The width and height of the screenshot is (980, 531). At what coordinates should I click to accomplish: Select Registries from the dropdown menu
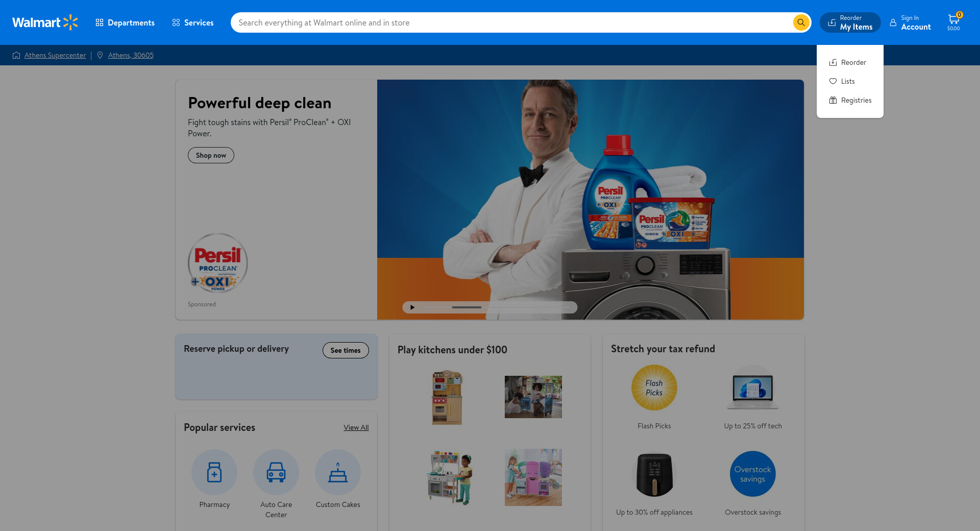tap(850, 100)
